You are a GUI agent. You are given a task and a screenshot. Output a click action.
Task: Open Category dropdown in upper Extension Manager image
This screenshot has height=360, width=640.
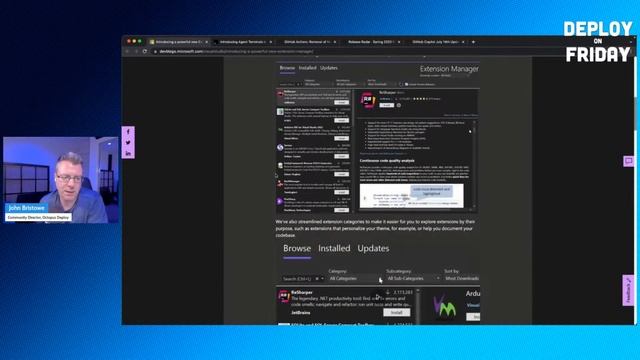tap(318, 84)
